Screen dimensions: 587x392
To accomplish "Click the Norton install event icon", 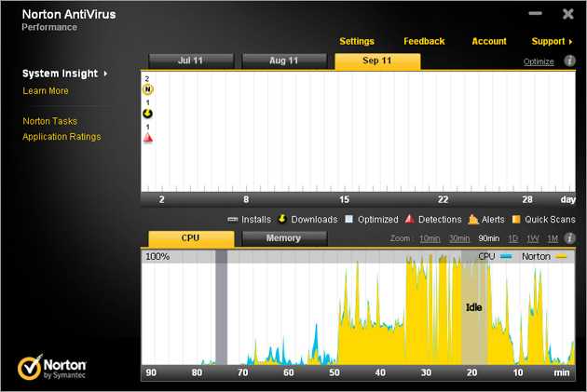I will point(148,89).
